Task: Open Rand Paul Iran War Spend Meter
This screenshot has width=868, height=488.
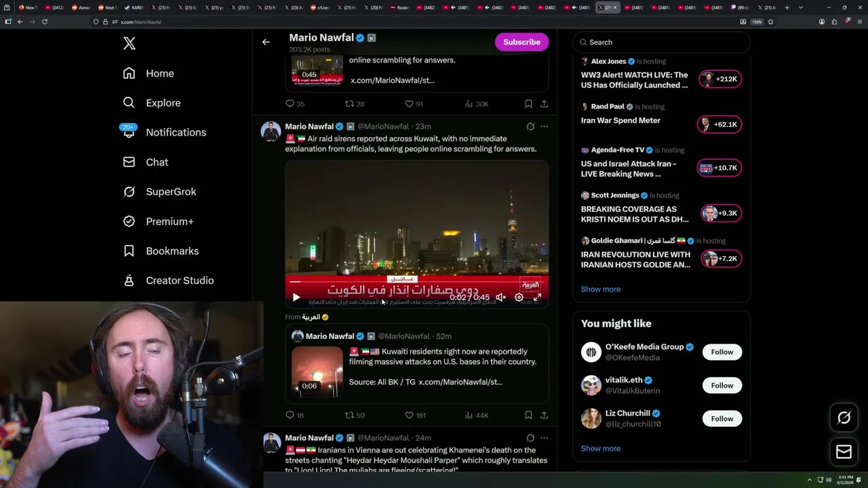Action: [x=620, y=120]
